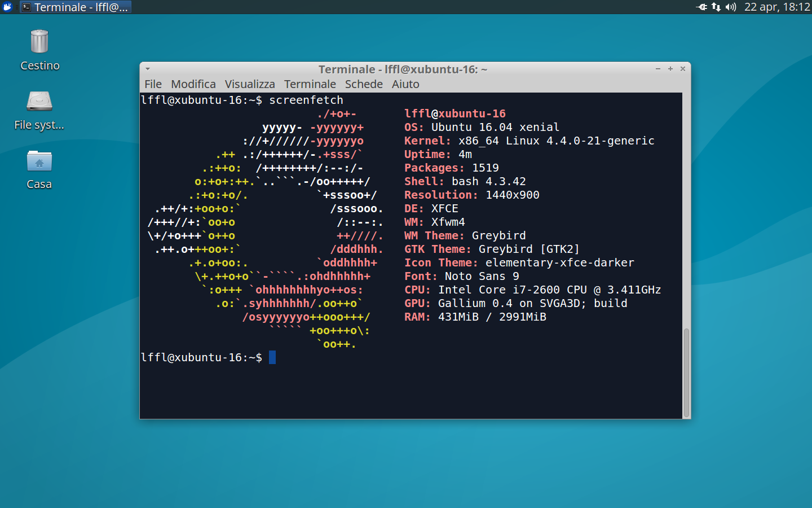Open the File menu of the terminal

tap(152, 84)
